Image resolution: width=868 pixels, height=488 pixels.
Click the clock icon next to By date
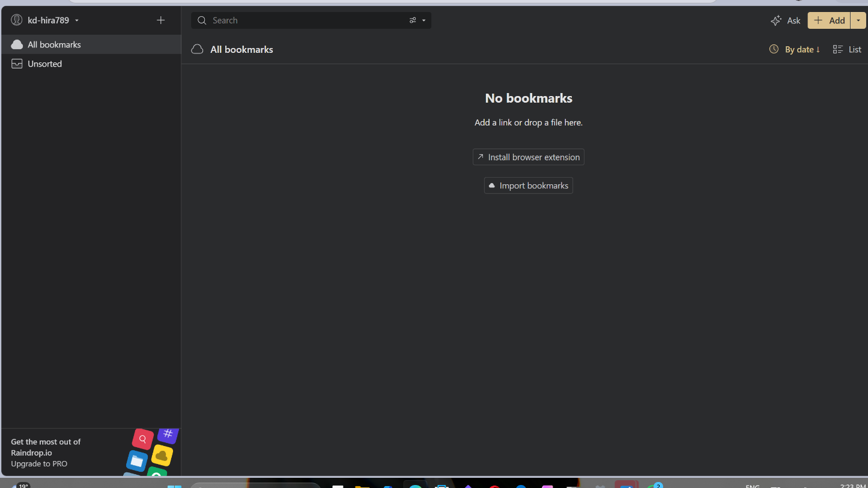[774, 49]
